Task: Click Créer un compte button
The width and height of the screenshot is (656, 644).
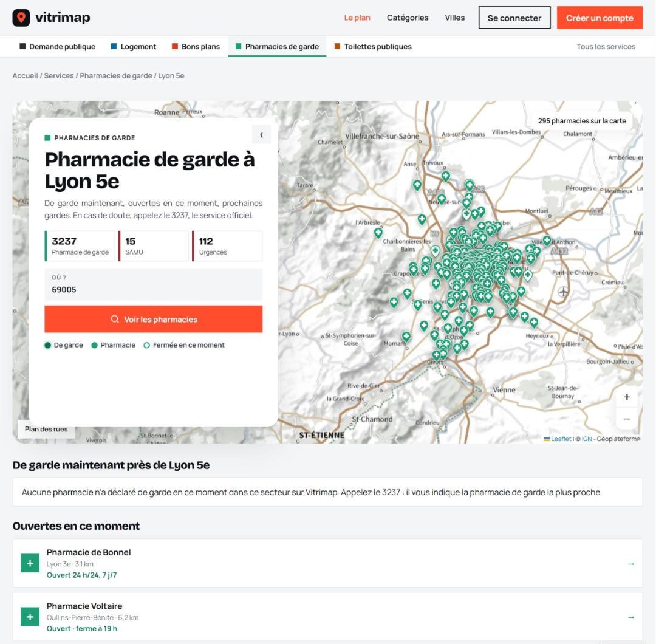Action: tap(600, 18)
